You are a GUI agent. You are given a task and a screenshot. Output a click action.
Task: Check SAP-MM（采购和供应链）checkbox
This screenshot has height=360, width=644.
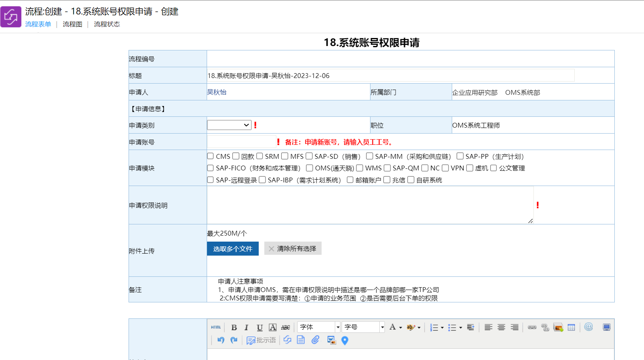(x=370, y=156)
